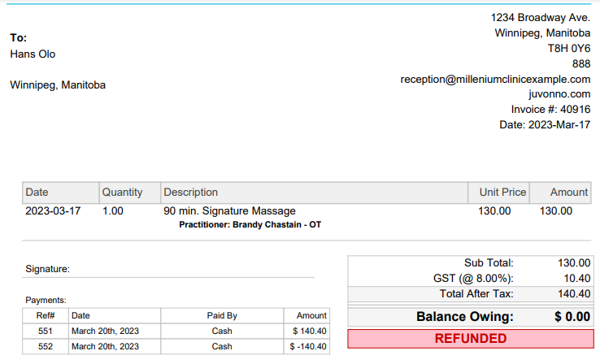
Task: Click the Unit Price column header
Action: coord(502,193)
